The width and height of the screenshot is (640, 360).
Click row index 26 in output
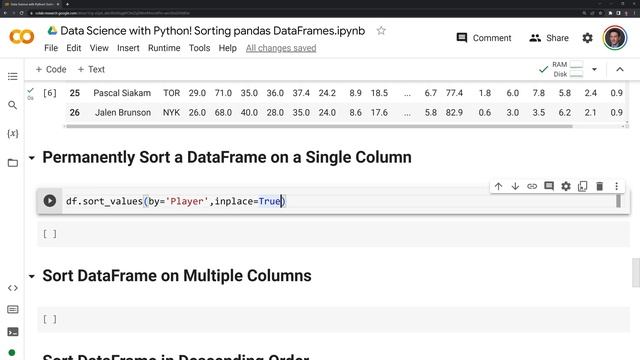click(75, 113)
